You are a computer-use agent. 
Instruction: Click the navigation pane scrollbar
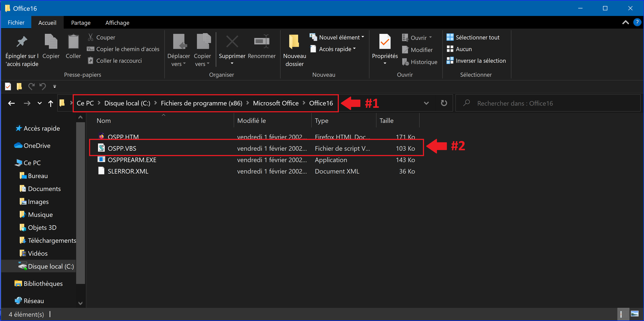point(80,203)
